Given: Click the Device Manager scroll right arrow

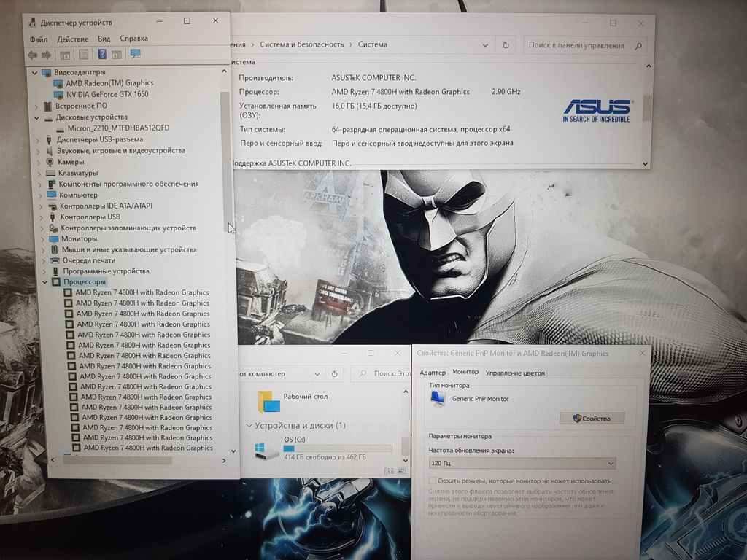Looking at the screenshot, I should 224,461.
